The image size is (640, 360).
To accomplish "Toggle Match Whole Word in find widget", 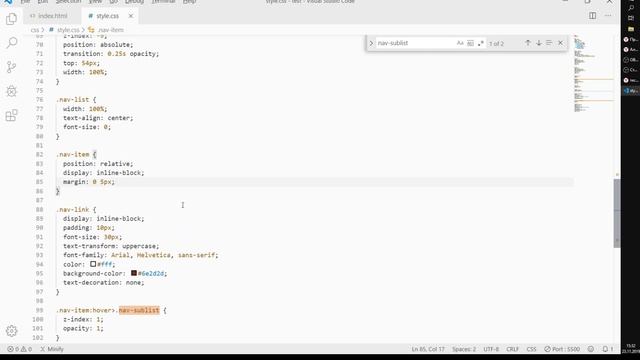I will (x=470, y=43).
